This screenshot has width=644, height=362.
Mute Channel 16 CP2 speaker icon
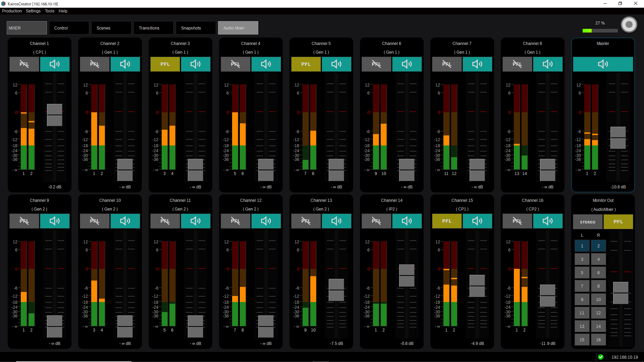click(548, 221)
